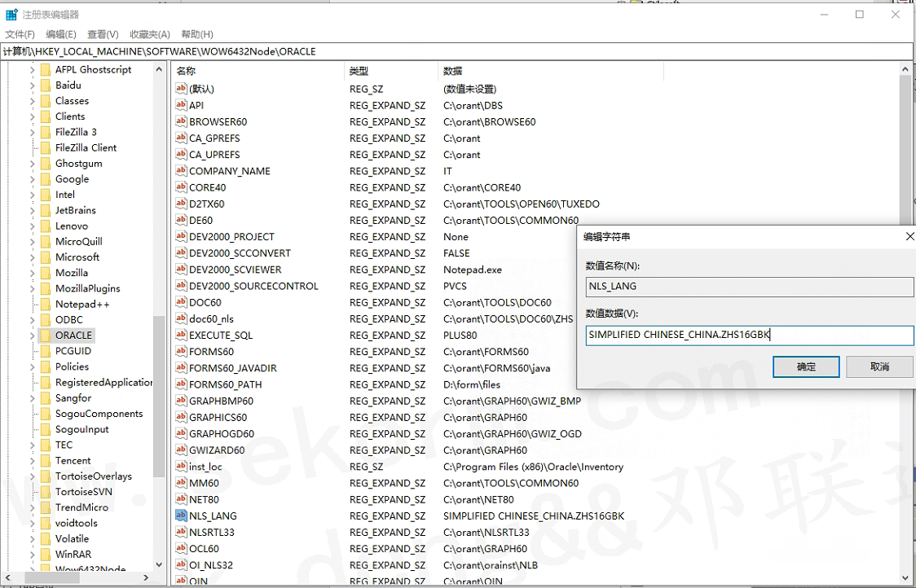Click the ab icon beside EXECUTE_SQL

tap(181, 335)
